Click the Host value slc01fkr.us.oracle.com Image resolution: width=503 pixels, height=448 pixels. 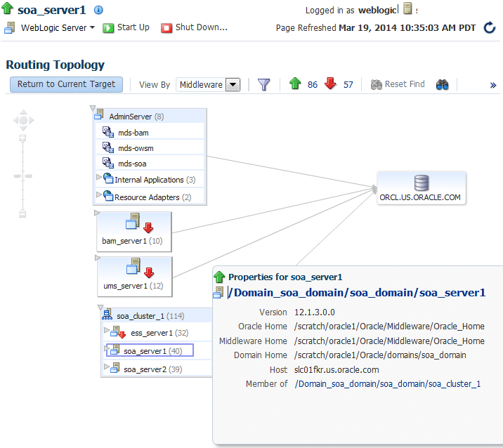tap(337, 370)
